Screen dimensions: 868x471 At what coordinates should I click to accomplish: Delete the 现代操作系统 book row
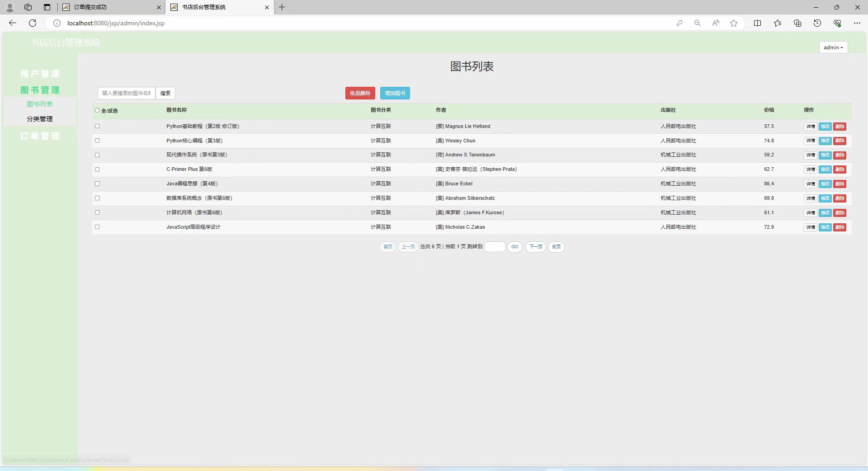[x=840, y=155]
